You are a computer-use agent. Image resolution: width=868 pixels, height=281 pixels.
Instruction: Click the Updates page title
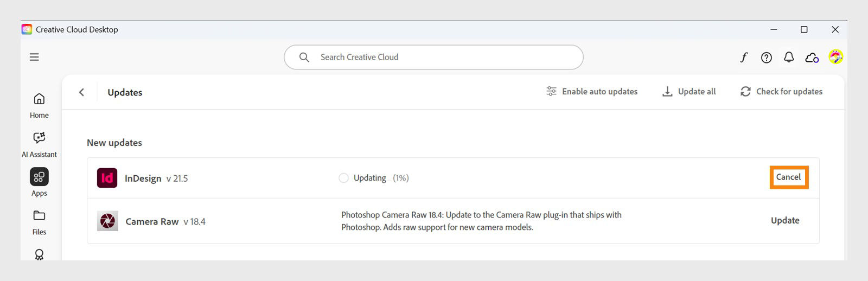(125, 92)
